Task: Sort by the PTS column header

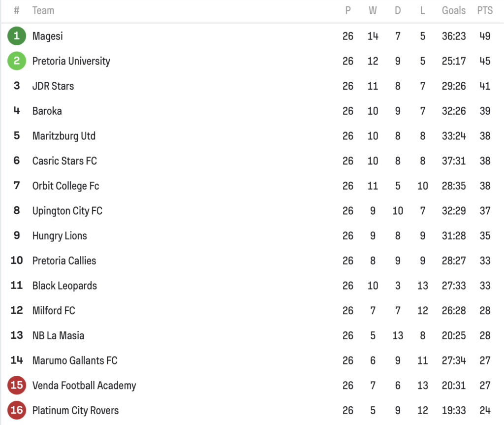Action: pos(485,10)
